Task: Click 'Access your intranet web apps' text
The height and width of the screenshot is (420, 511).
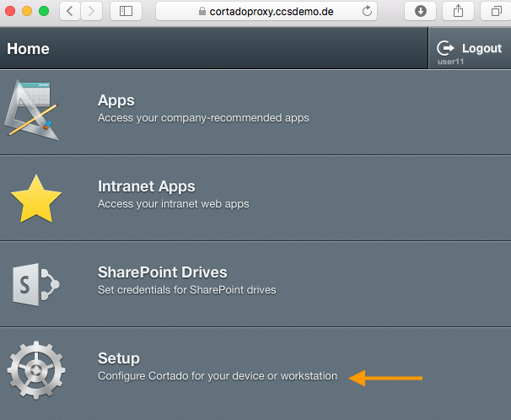Action: pos(174,204)
